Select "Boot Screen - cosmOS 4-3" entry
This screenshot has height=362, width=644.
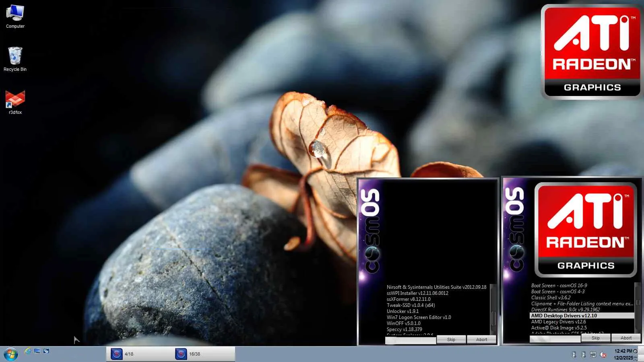click(x=558, y=292)
